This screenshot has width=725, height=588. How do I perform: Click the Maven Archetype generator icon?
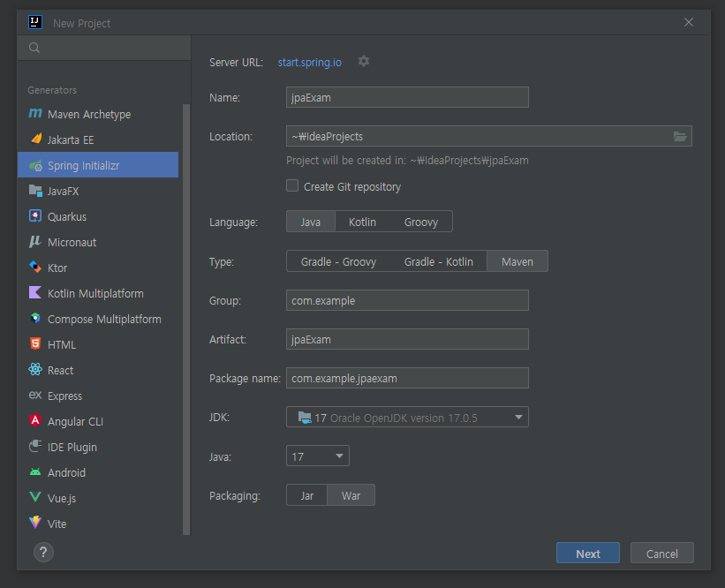[x=35, y=114]
